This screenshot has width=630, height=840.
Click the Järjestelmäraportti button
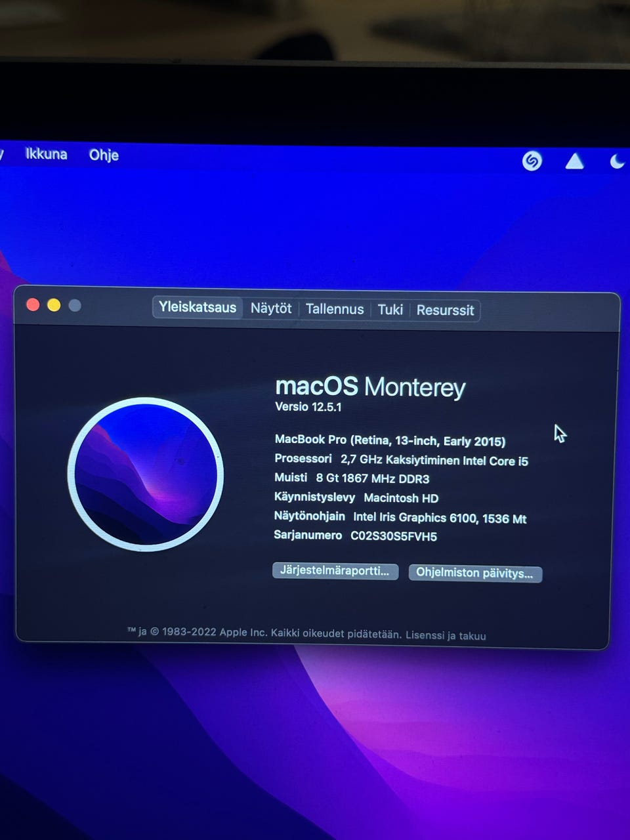[x=335, y=570]
